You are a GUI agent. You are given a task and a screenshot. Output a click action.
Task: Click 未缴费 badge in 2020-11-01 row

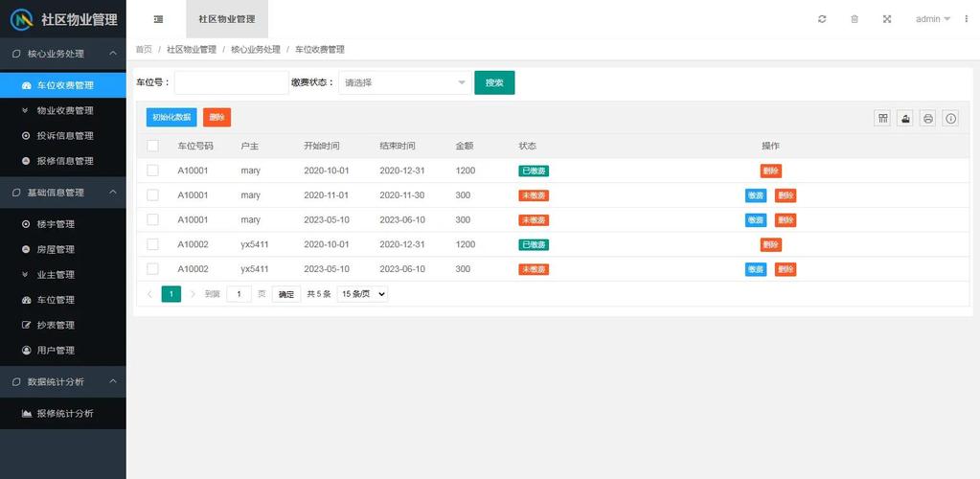pyautogui.click(x=534, y=195)
